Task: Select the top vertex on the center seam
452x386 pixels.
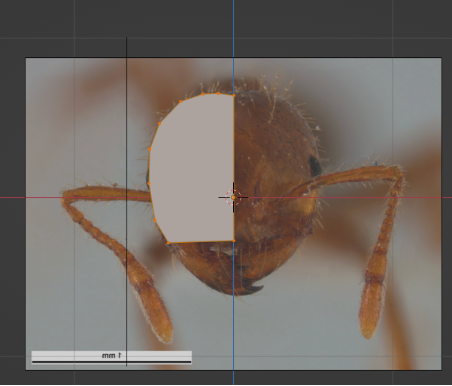Action: 234,95
